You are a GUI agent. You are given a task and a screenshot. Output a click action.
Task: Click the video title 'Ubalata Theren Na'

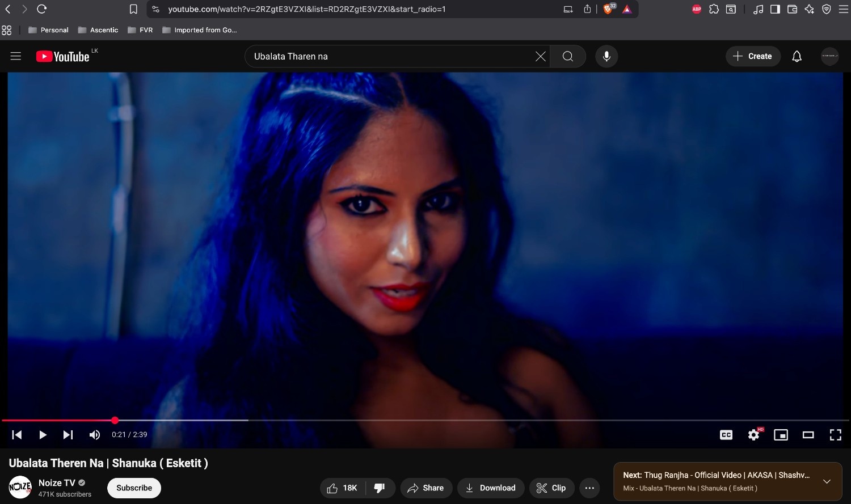coord(108,463)
